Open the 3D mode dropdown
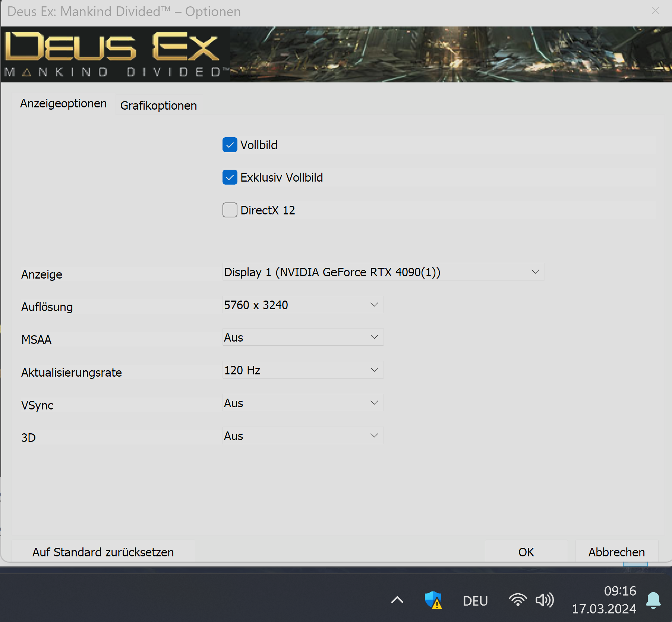 [x=303, y=436]
